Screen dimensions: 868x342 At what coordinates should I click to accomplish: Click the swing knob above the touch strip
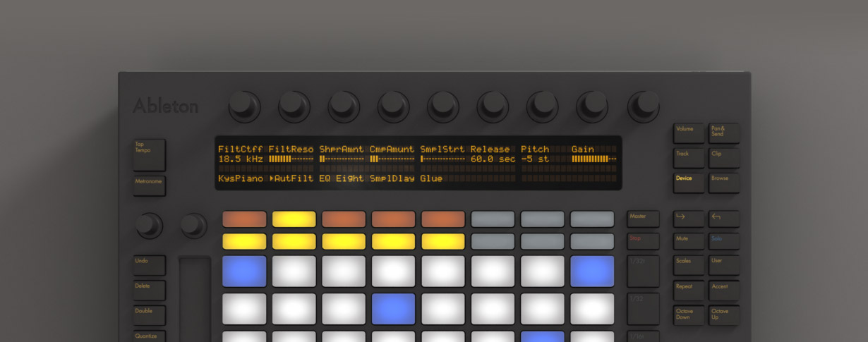tap(193, 226)
